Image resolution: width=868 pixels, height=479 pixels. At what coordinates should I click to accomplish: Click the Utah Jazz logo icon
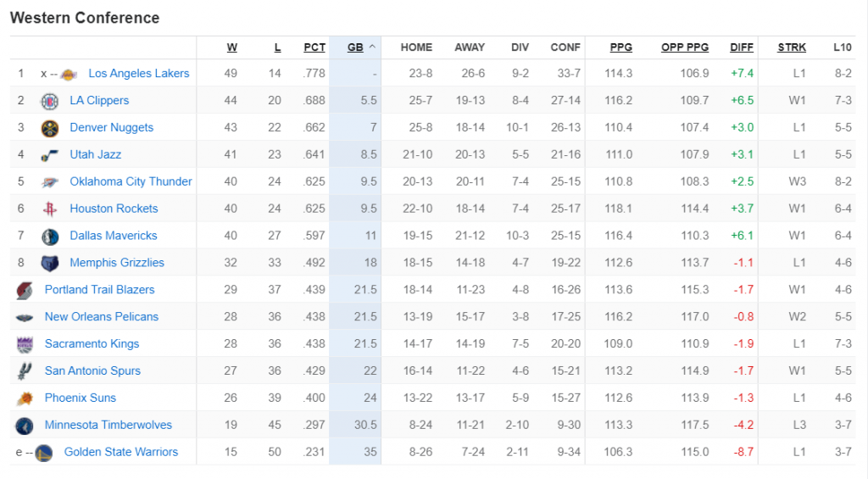[49, 156]
